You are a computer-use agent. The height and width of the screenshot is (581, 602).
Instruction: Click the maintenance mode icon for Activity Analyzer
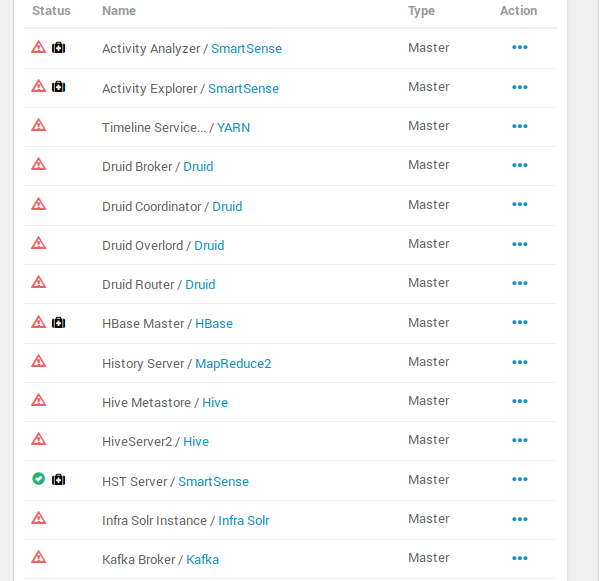pos(58,47)
